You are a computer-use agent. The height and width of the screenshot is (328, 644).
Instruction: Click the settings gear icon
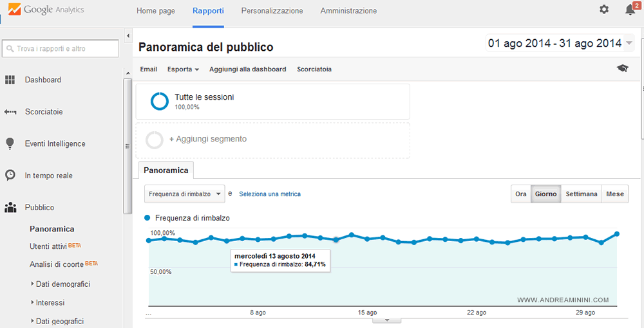click(603, 10)
